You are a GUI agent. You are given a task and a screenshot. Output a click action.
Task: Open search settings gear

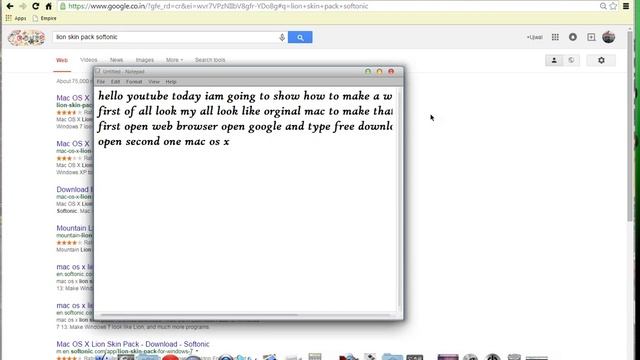pyautogui.click(x=601, y=60)
